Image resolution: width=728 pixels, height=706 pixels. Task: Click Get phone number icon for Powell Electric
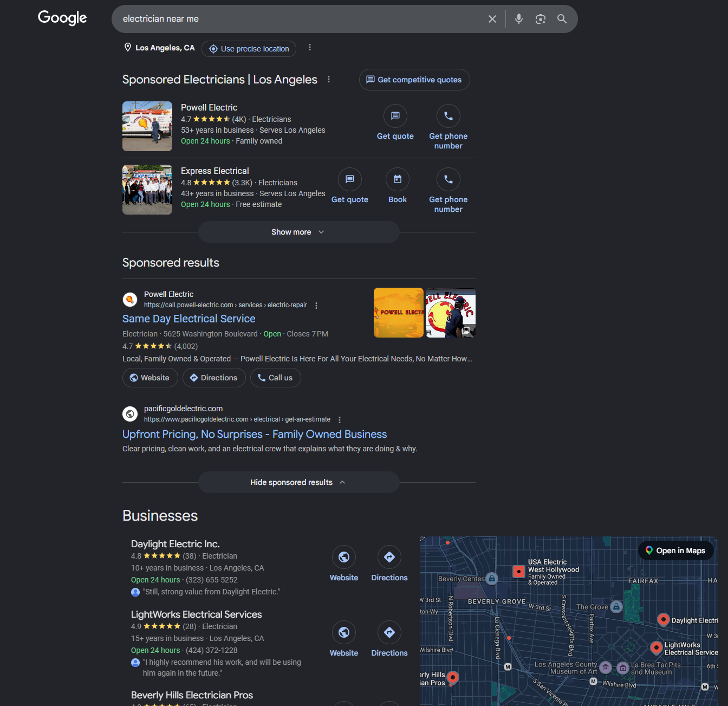point(448,116)
